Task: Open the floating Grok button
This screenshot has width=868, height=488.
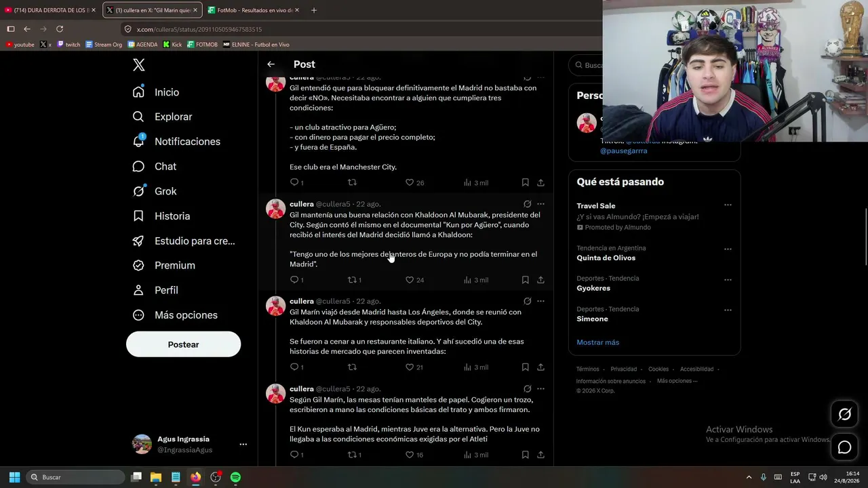Action: (844, 414)
